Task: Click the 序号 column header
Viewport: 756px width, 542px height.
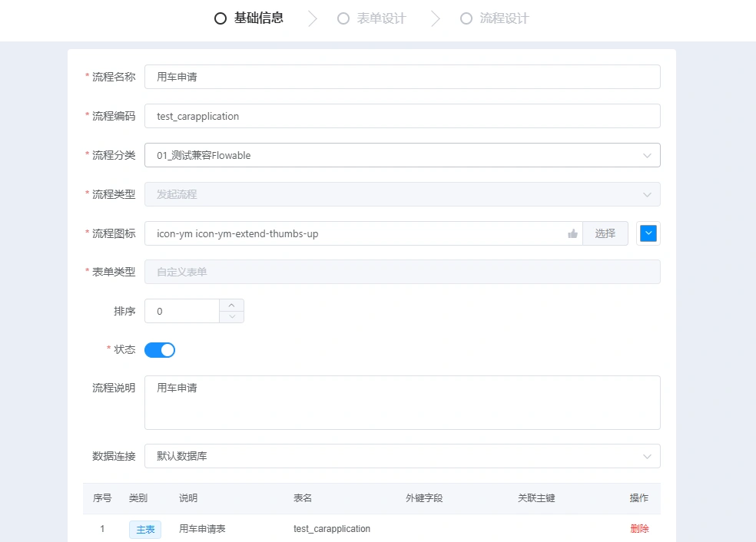Action: tap(102, 498)
